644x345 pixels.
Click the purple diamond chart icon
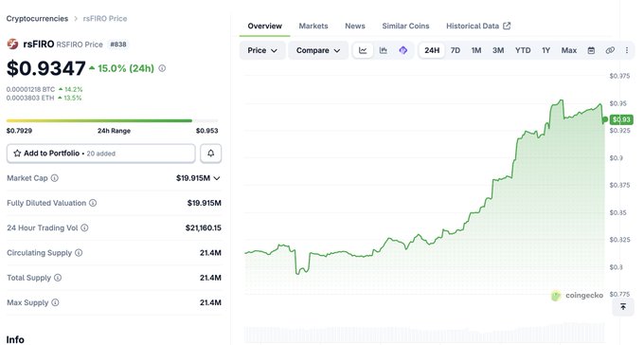click(402, 50)
